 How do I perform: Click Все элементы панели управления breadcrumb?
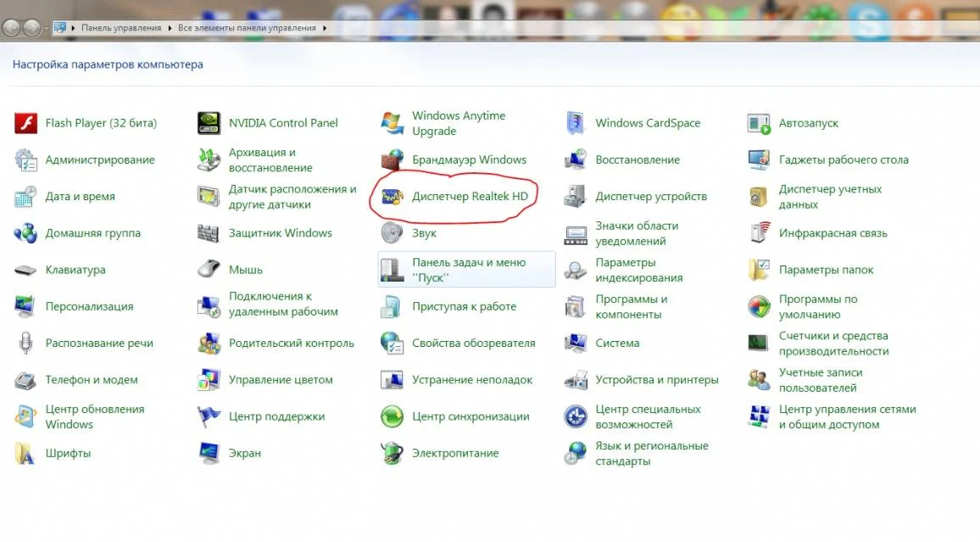coord(247,28)
